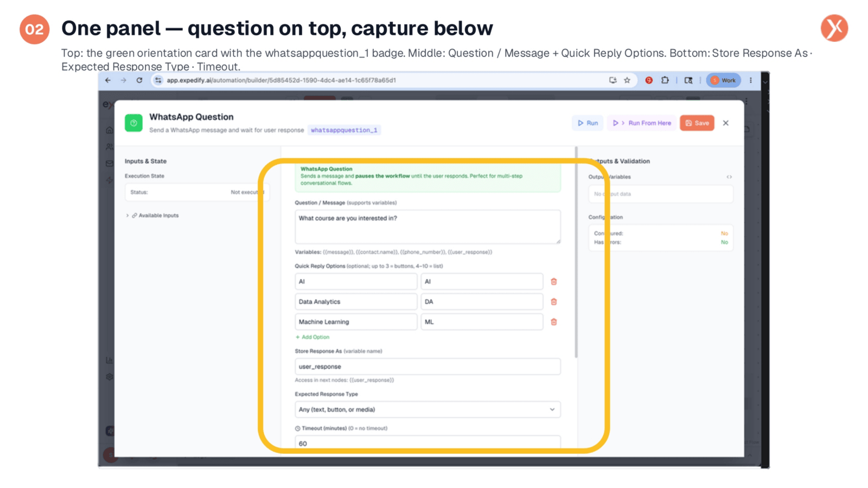Open the Home icon in left sidebar
Viewport: 868px width, 488px height.
point(110,130)
